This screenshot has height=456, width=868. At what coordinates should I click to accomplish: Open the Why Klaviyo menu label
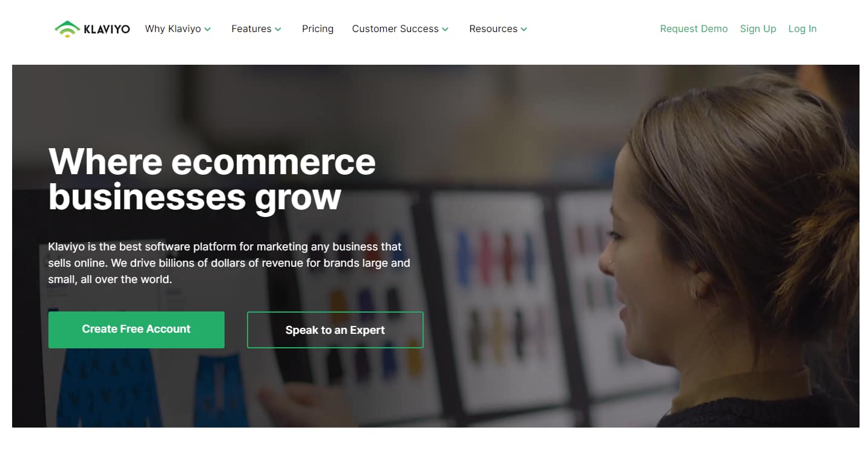(x=173, y=29)
